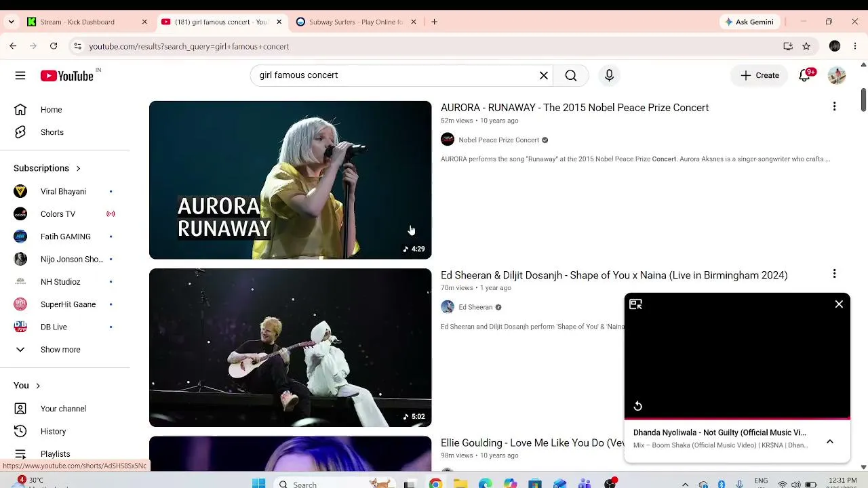
Task: View site information icon
Action: 78,46
